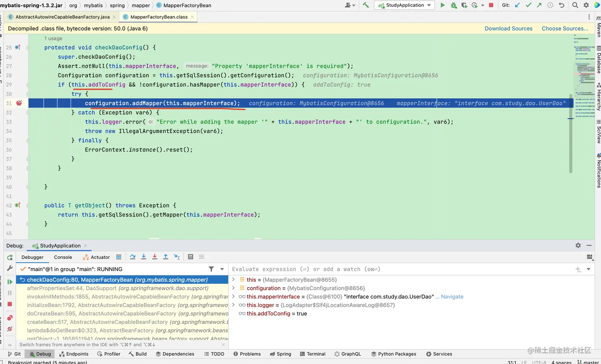Open the Services tool window
601x364 pixels.
click(439, 354)
